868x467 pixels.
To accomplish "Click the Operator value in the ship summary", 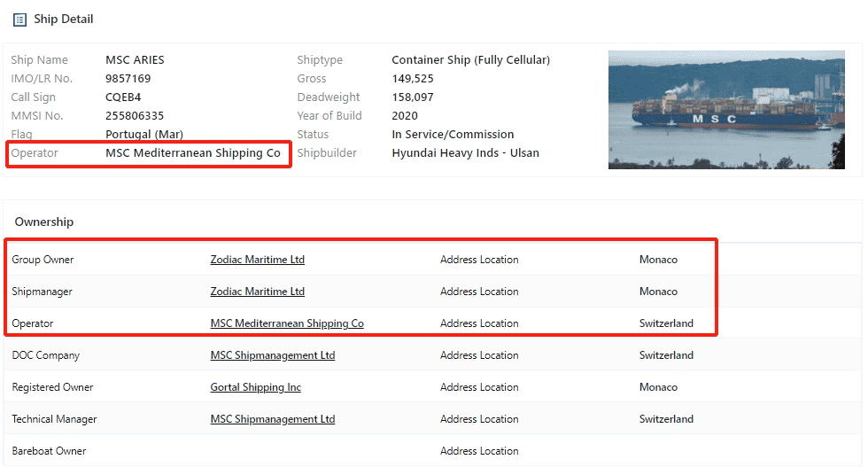I will [192, 153].
